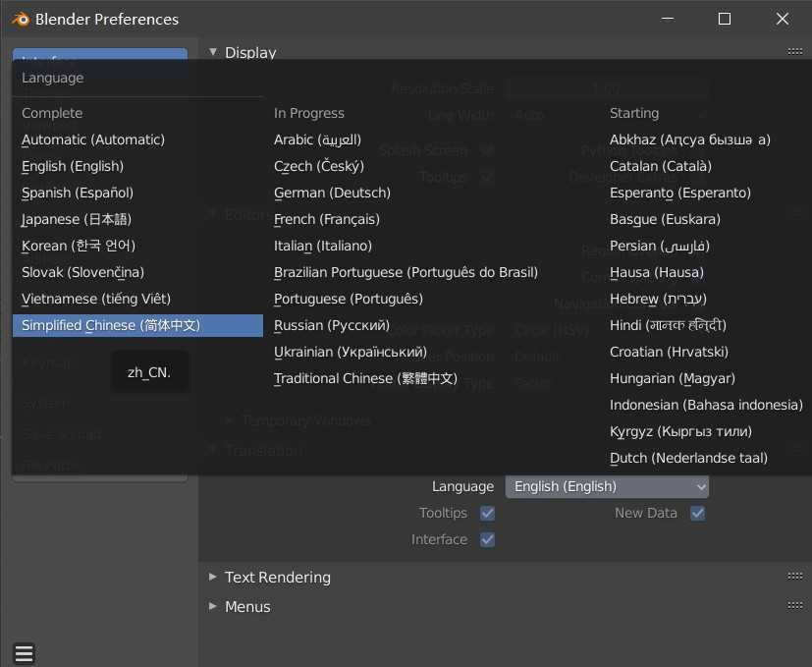Select Hausa (Hausa)
Viewport: 812px width, 667px height.
tap(657, 273)
